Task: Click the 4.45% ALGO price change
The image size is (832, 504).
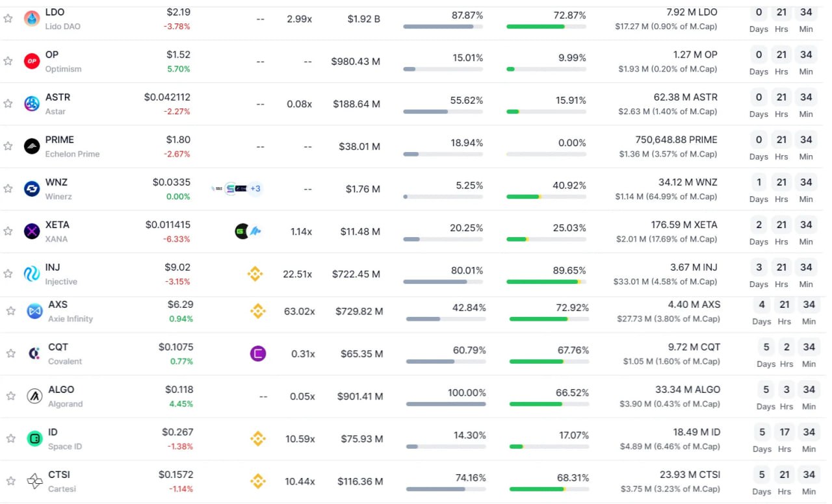Action: click(x=181, y=404)
